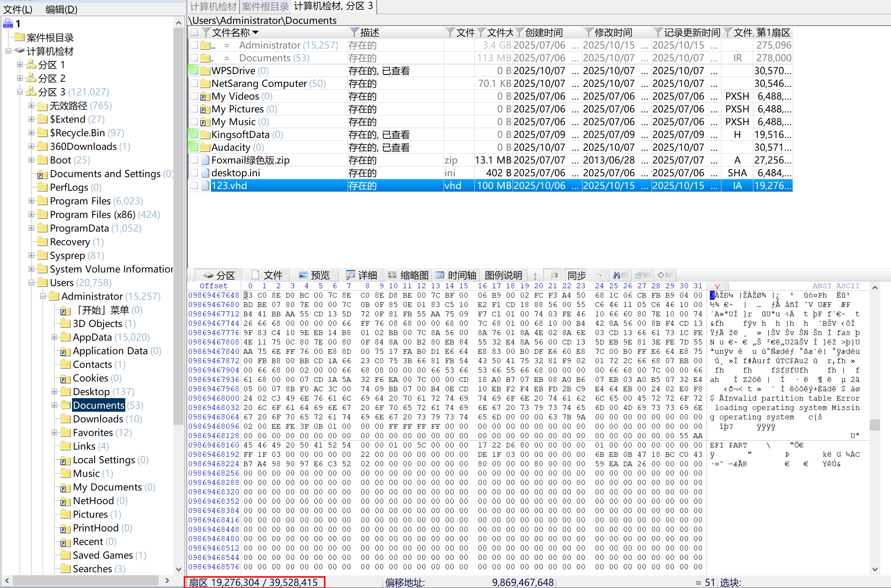This screenshot has height=588, width=891.
Task: Click the binoculars search list icon
Action: point(620,275)
